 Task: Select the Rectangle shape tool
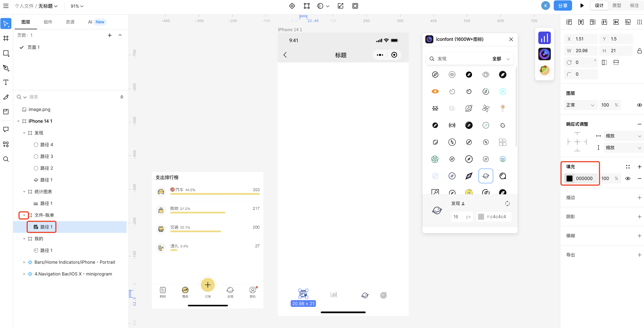(x=6, y=53)
